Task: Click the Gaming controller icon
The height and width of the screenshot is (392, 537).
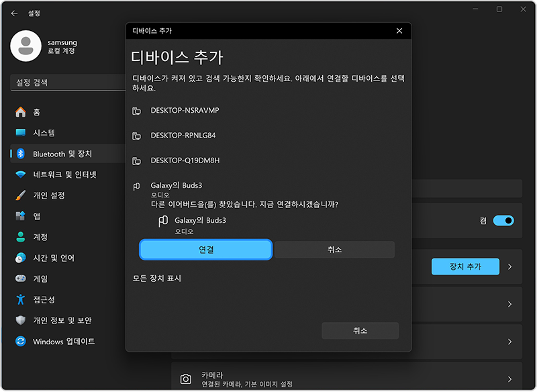Action: 21,279
